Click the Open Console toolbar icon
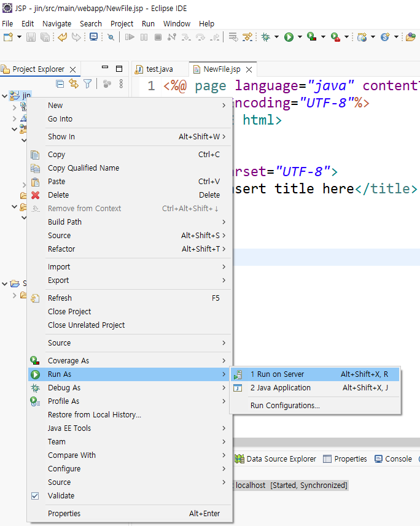Screen dimensions: 420x526 [x=94, y=37]
